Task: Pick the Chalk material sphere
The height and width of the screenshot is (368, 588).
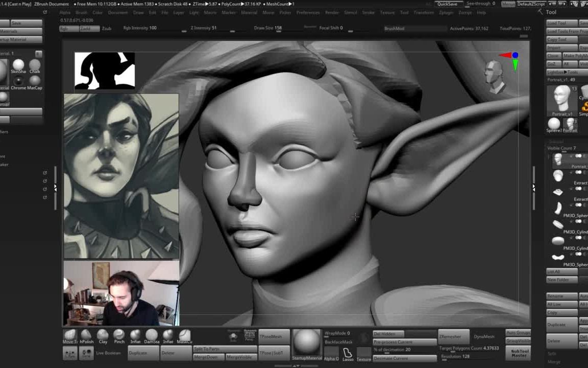Action: pyautogui.click(x=35, y=66)
